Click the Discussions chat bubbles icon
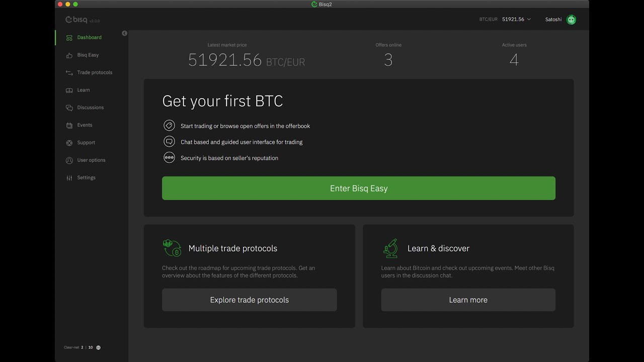The height and width of the screenshot is (362, 644). tap(69, 108)
